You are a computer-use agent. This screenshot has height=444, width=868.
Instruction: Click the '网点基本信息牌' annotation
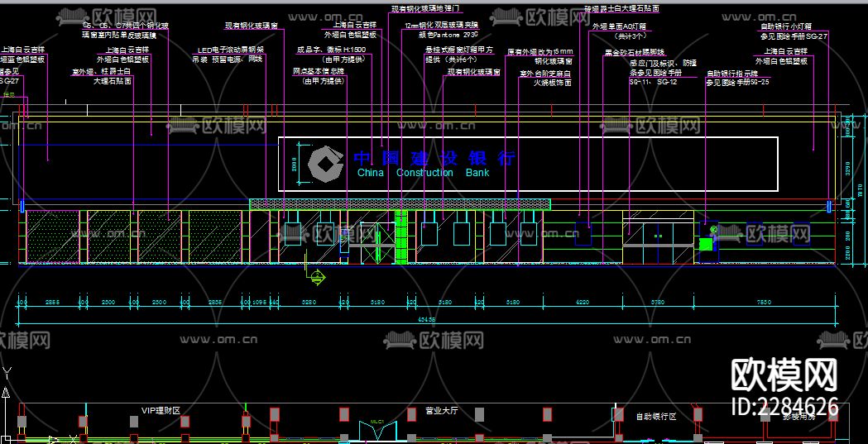tap(319, 71)
